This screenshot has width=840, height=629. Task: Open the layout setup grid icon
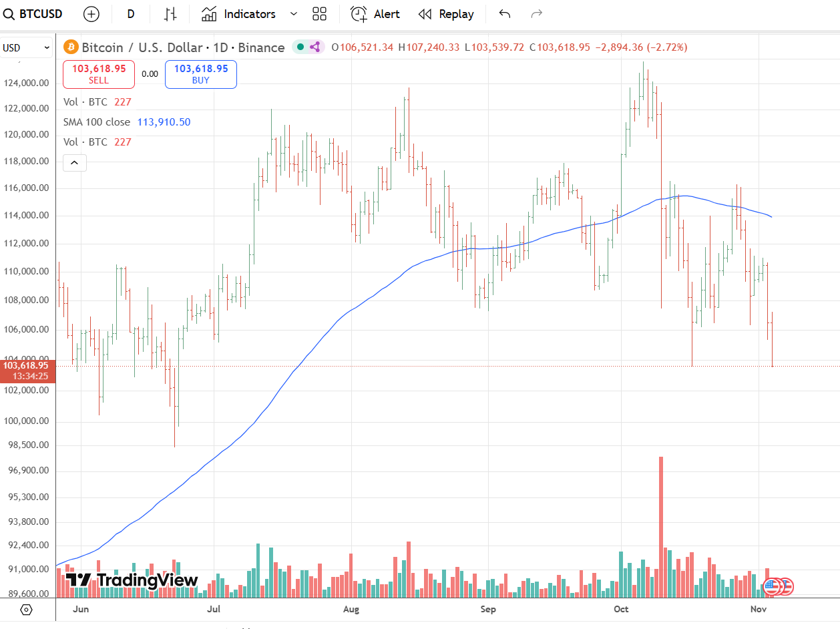(319, 14)
